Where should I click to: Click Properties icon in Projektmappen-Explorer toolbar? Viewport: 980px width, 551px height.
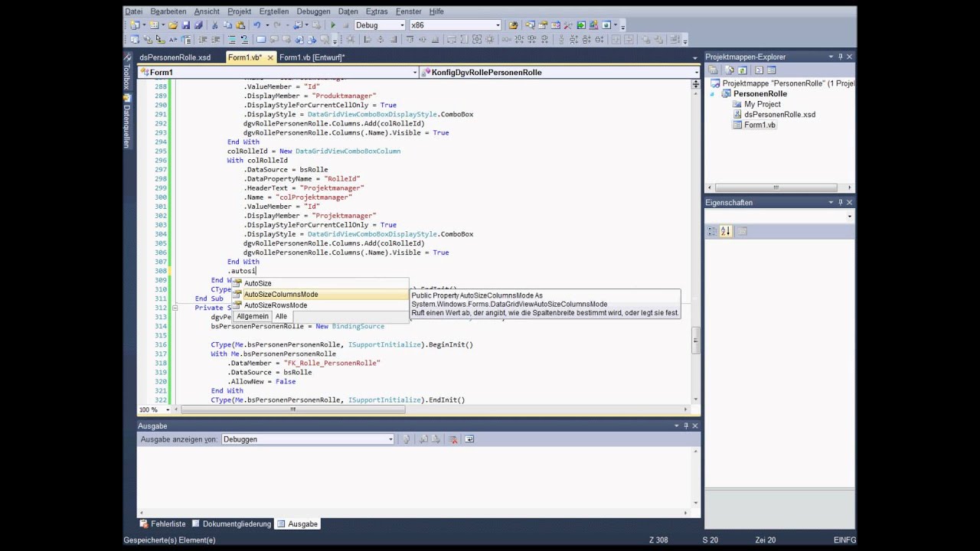tap(714, 70)
